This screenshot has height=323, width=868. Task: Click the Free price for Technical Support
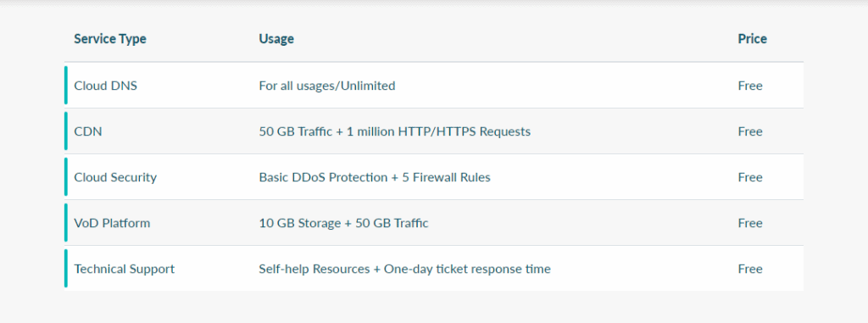click(750, 270)
